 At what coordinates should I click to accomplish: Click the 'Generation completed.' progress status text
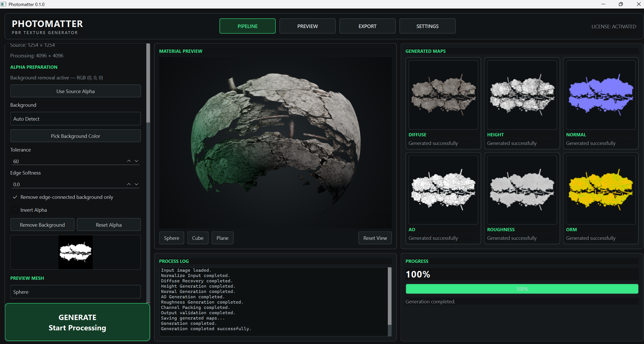point(430,302)
